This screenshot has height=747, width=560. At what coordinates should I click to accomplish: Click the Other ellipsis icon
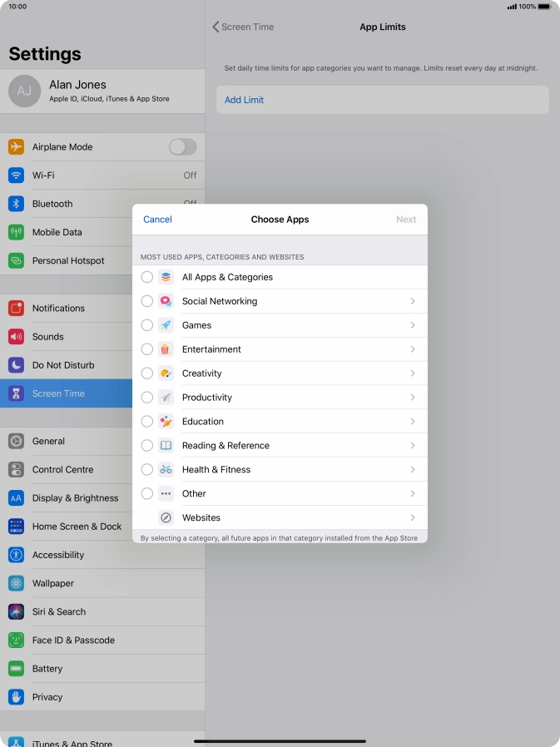click(x=166, y=493)
